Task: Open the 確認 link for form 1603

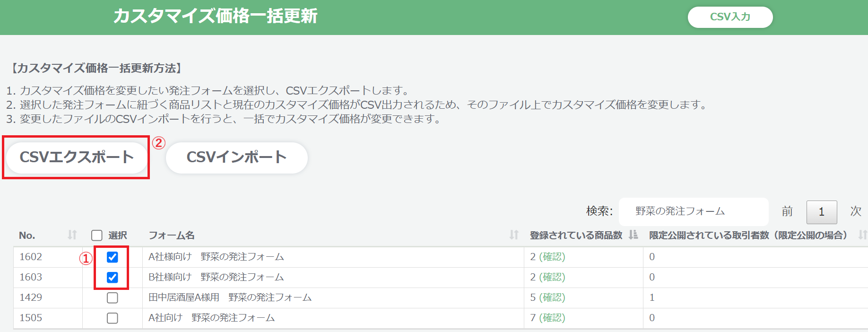Action: pos(552,277)
